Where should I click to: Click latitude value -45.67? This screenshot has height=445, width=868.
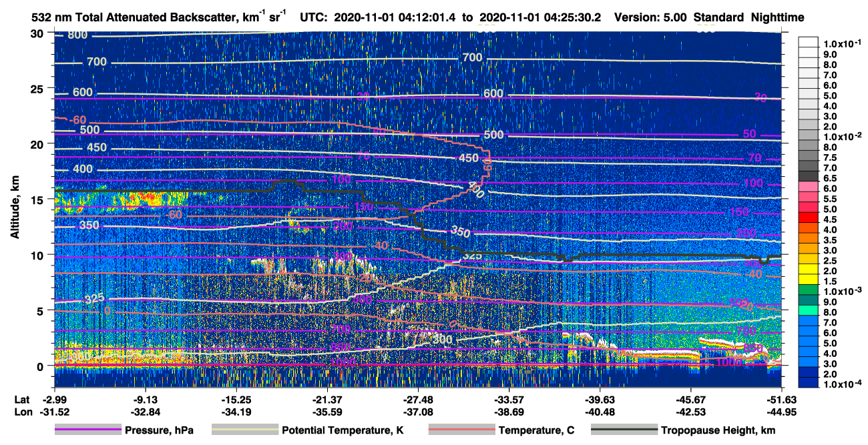click(x=690, y=399)
